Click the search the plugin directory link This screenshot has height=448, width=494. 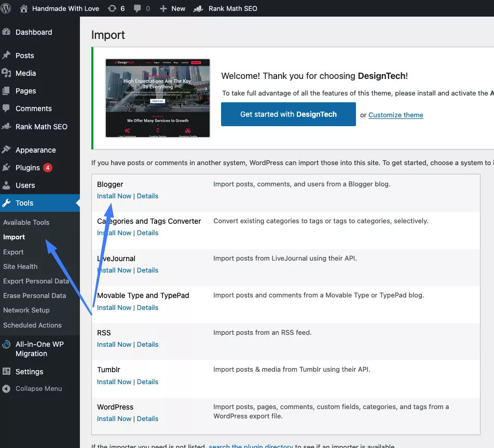(251, 445)
